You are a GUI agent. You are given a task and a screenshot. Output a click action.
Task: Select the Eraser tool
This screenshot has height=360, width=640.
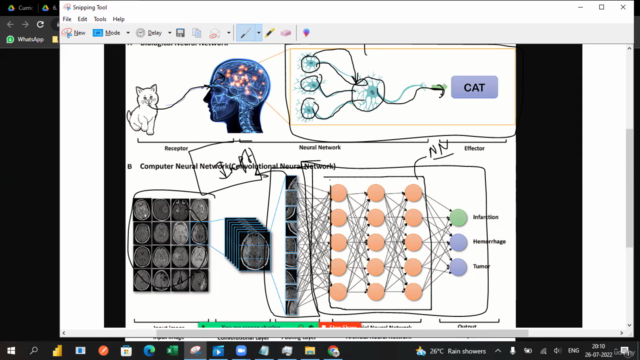(x=286, y=33)
